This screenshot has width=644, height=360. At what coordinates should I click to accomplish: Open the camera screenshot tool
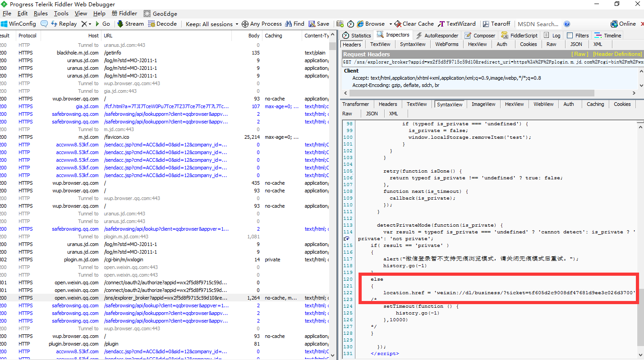pos(340,24)
